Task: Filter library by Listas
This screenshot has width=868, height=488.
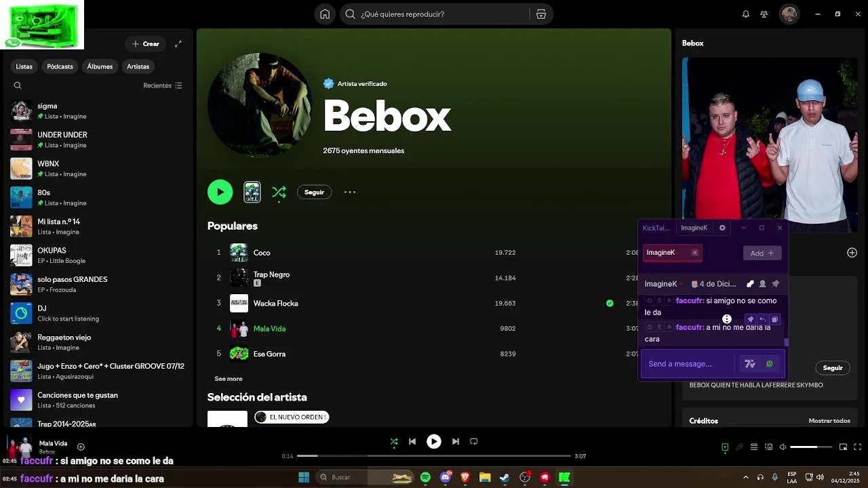Action: (24, 66)
